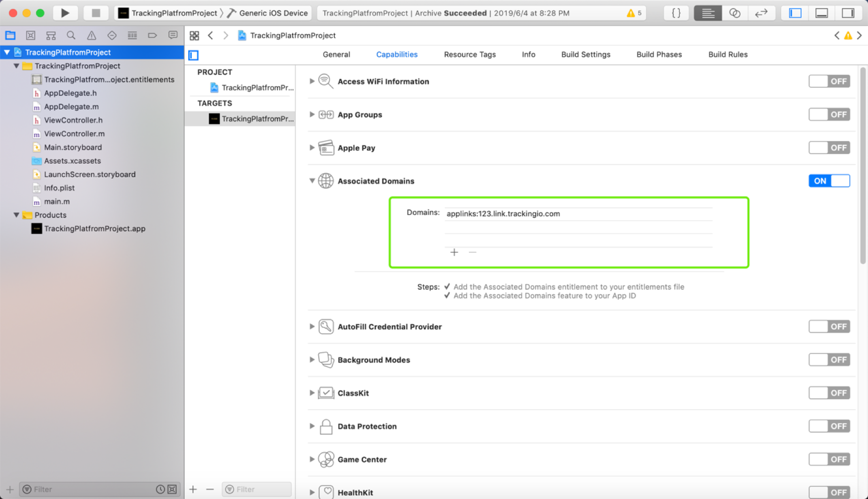Show the Report navigator
This screenshot has height=499, width=868.
tap(173, 35)
